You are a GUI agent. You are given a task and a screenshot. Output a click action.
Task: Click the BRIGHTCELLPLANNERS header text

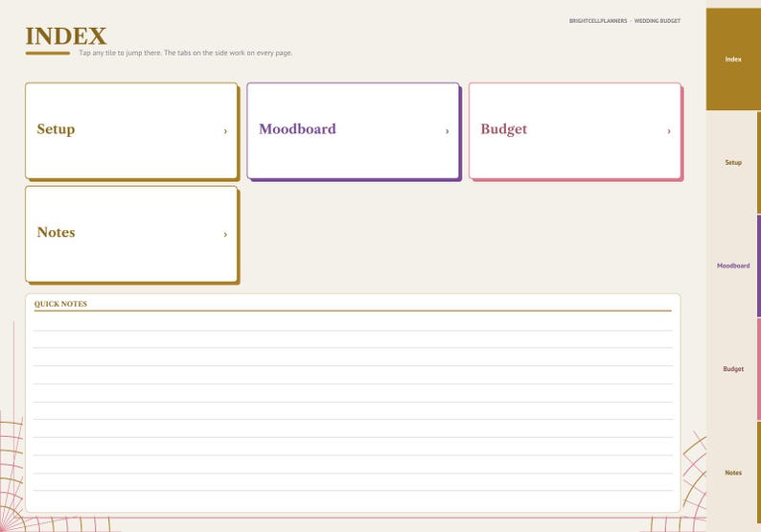coord(598,21)
